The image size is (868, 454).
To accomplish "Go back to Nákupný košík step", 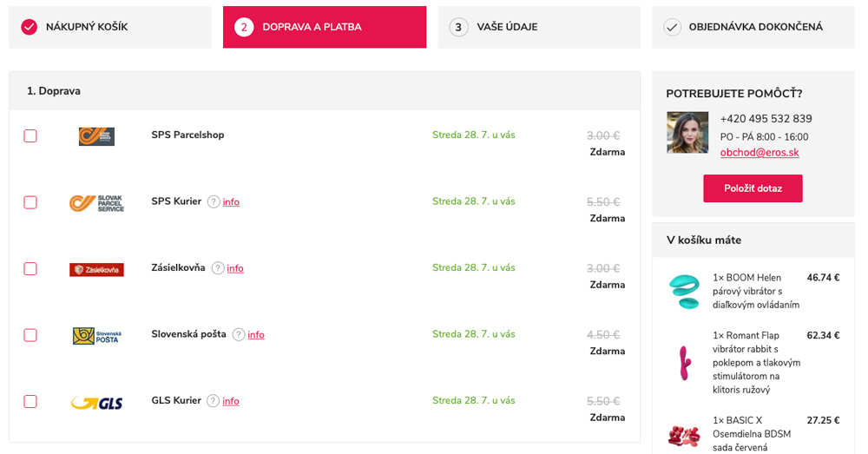I will tap(110, 27).
